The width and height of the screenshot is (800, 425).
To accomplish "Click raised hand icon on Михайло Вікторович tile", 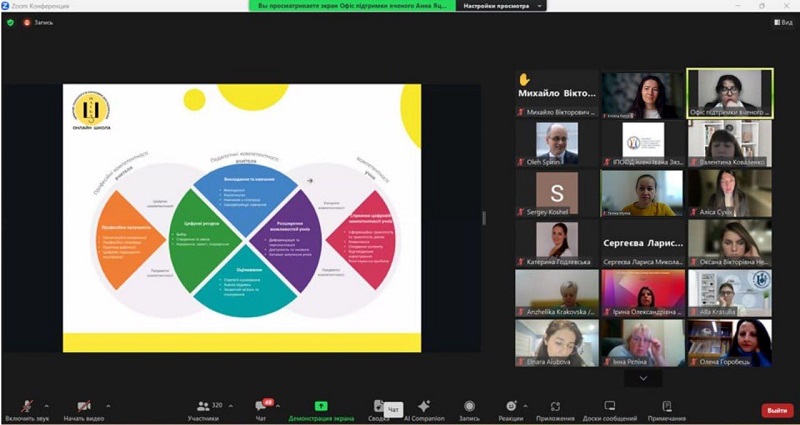I will (x=524, y=79).
